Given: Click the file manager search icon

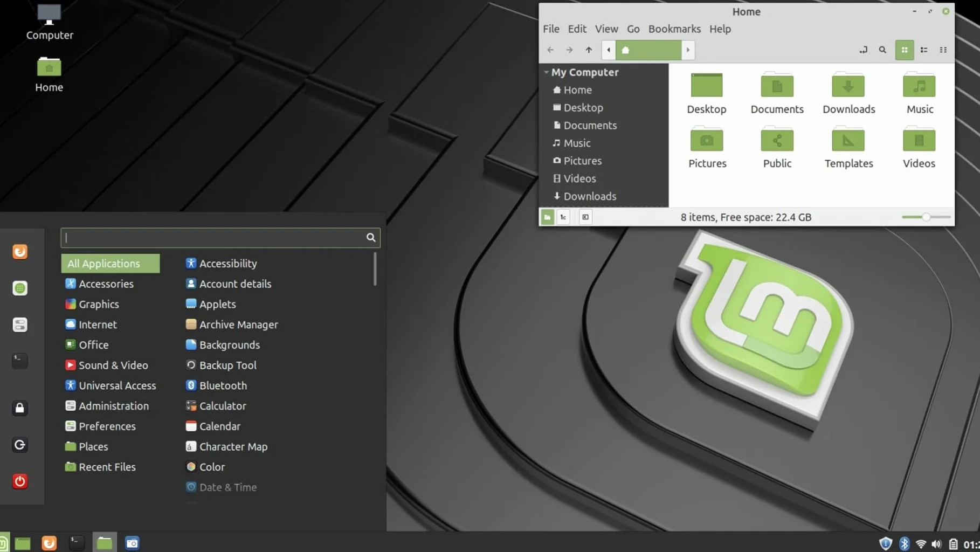Looking at the screenshot, I should pos(882,50).
